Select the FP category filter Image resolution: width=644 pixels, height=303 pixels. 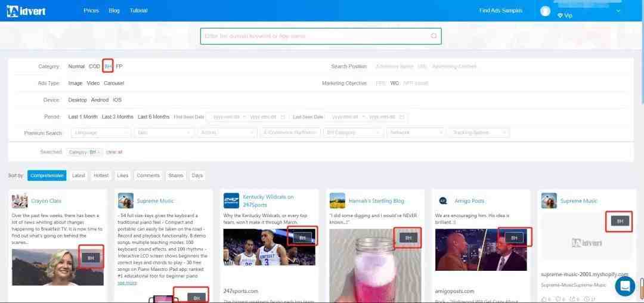tap(119, 66)
